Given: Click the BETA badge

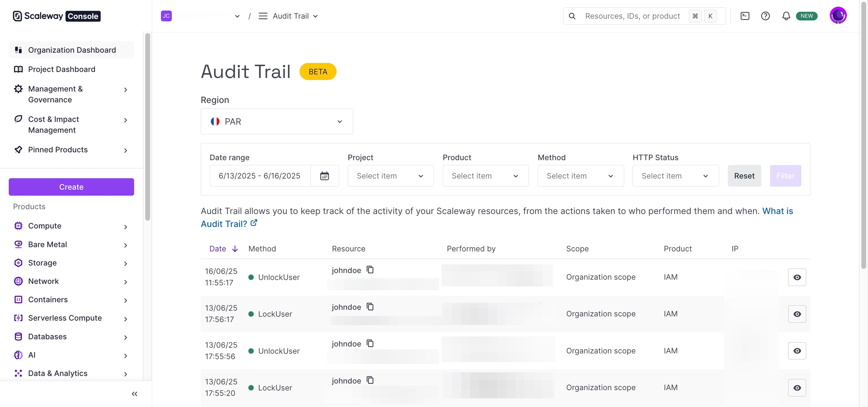Looking at the screenshot, I should [x=318, y=71].
